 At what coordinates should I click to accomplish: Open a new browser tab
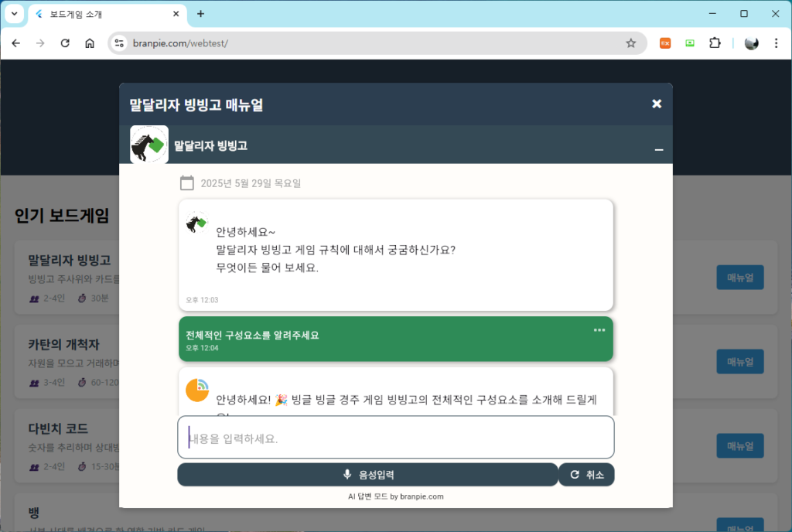coord(200,14)
